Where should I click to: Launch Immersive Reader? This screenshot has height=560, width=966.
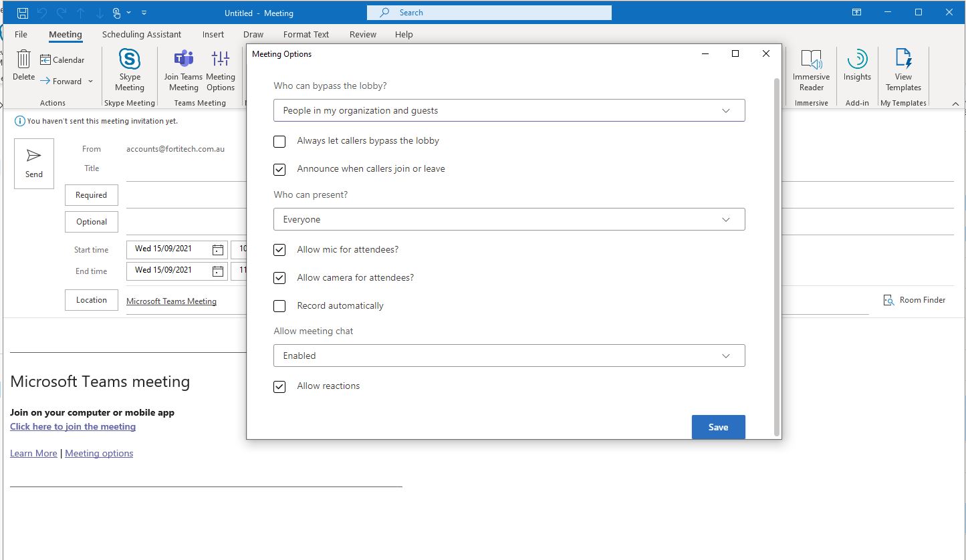(x=812, y=70)
